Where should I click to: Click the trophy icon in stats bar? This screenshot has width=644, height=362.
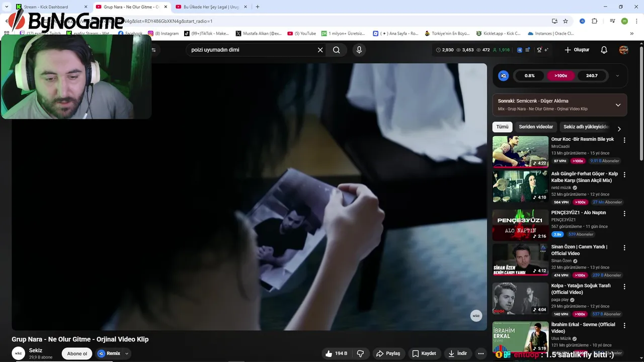coord(539,50)
